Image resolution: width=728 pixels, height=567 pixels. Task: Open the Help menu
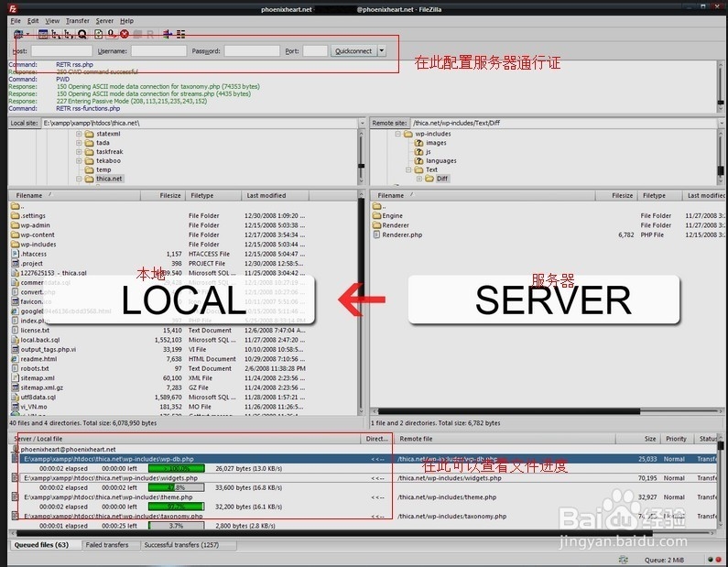(x=126, y=21)
